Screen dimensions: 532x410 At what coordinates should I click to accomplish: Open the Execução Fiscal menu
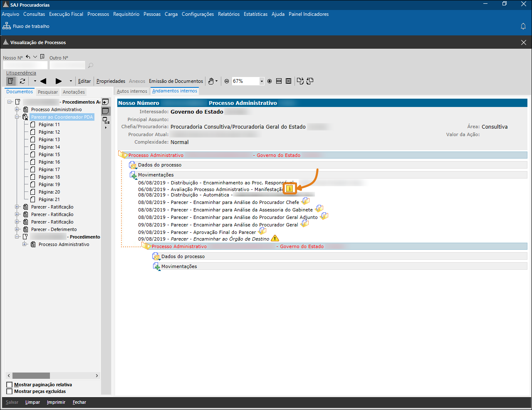66,14
